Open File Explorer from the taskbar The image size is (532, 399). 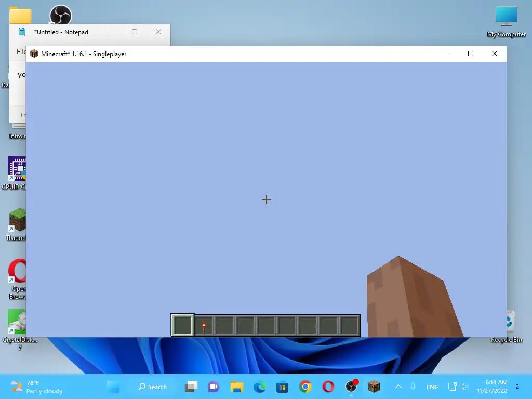237,387
